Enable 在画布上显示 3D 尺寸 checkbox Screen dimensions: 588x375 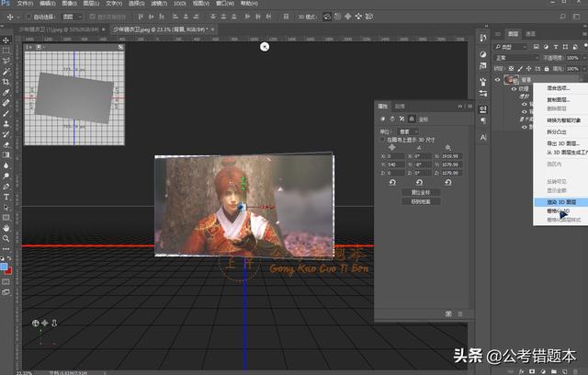pos(382,140)
